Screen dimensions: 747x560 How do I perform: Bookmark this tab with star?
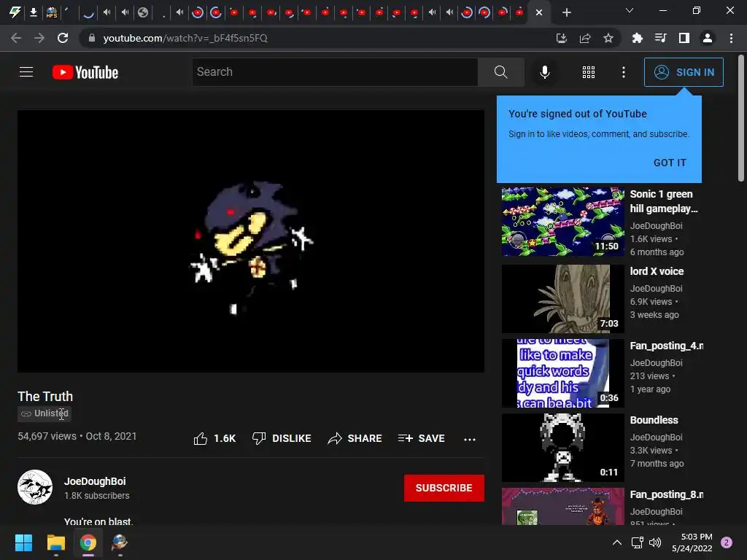tap(608, 38)
